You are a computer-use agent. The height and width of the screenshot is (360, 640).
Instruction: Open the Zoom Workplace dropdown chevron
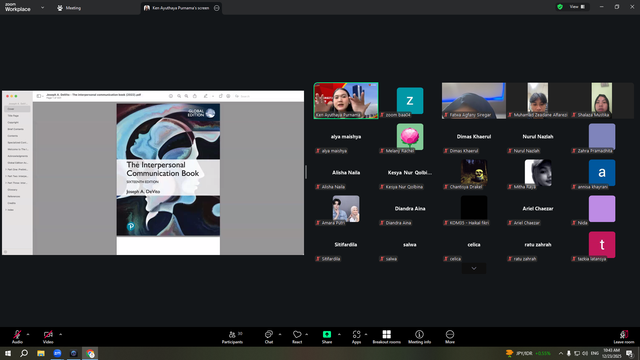click(x=42, y=7)
